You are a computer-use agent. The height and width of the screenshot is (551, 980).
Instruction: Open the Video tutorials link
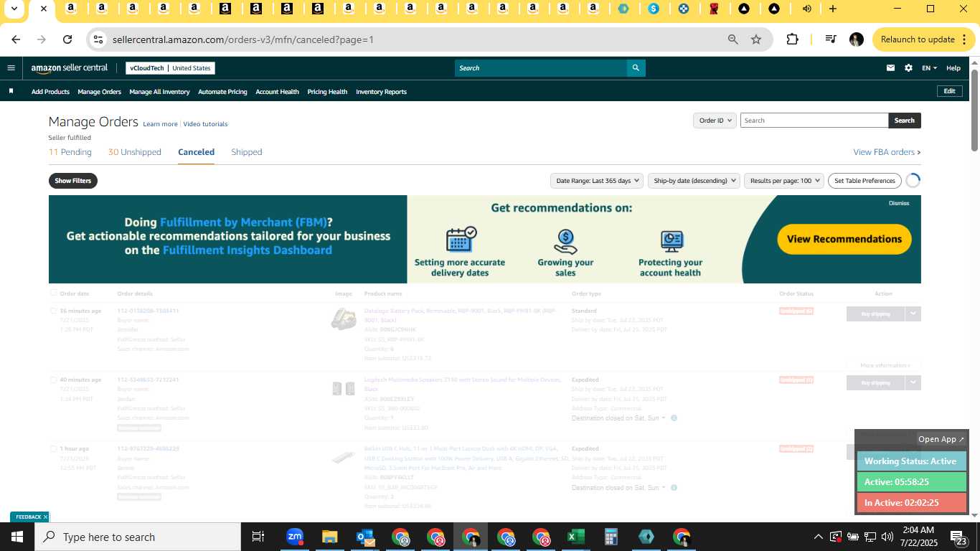click(205, 124)
